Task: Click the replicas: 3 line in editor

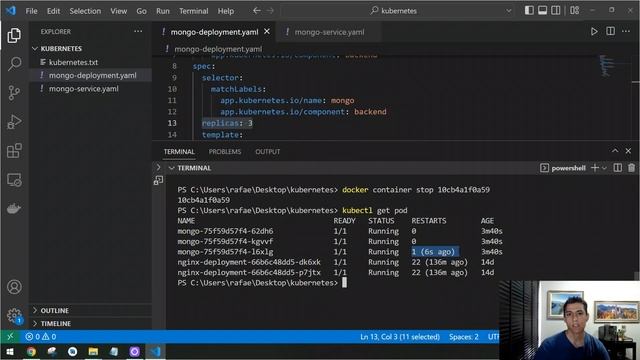Action: click(227, 123)
